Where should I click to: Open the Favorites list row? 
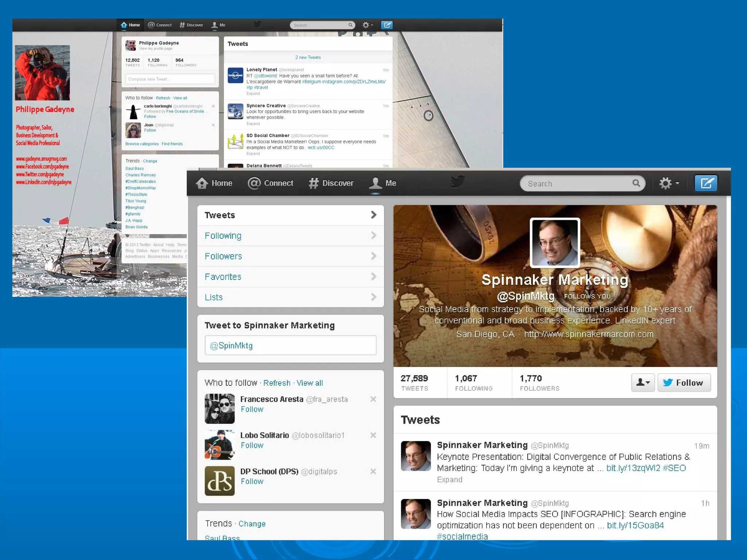coord(291,277)
